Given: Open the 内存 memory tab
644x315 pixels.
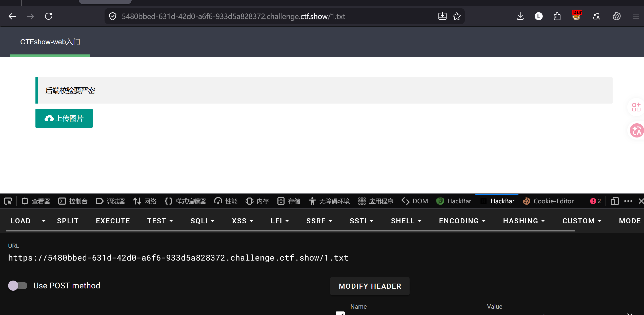Looking at the screenshot, I should [x=257, y=201].
